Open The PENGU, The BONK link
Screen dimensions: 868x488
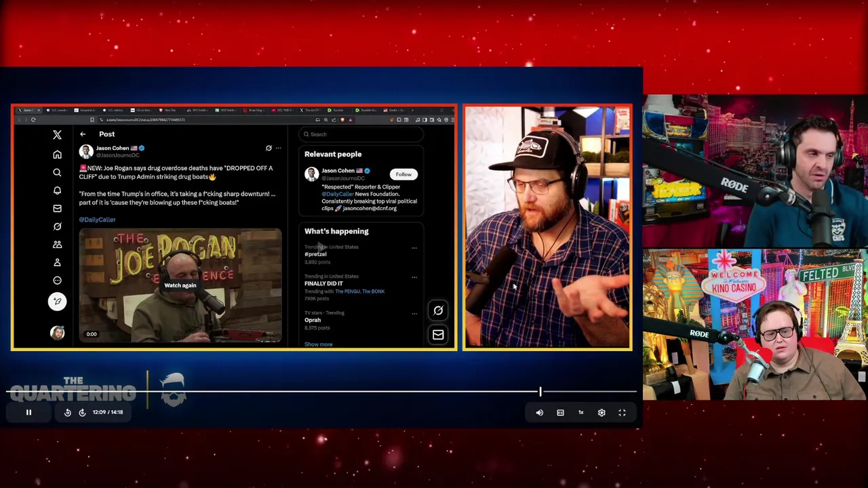pyautogui.click(x=359, y=291)
